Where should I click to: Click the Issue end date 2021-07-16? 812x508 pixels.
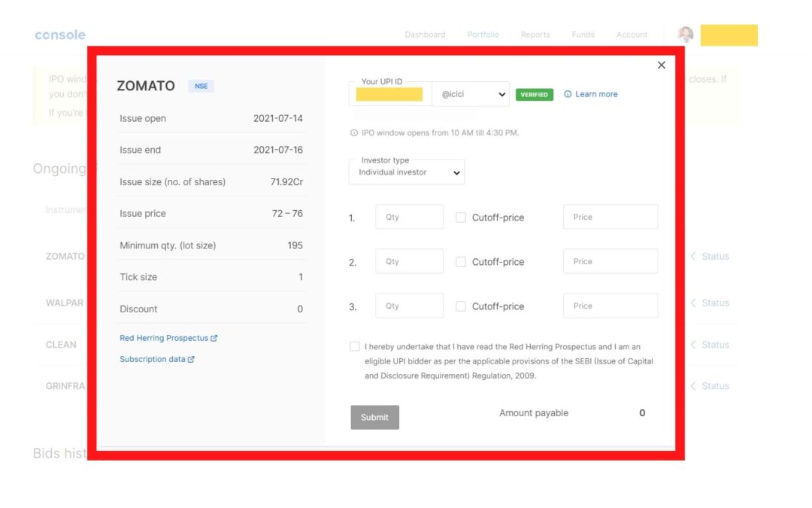tap(277, 150)
